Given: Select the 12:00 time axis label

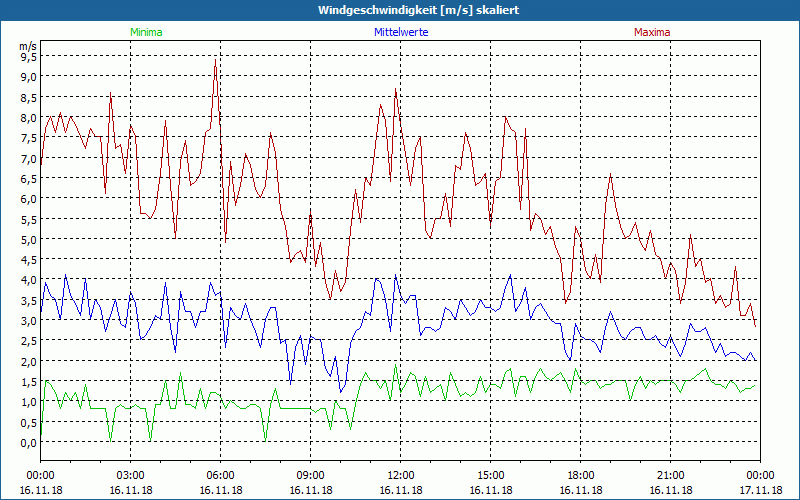Looking at the screenshot, I should (401, 475).
